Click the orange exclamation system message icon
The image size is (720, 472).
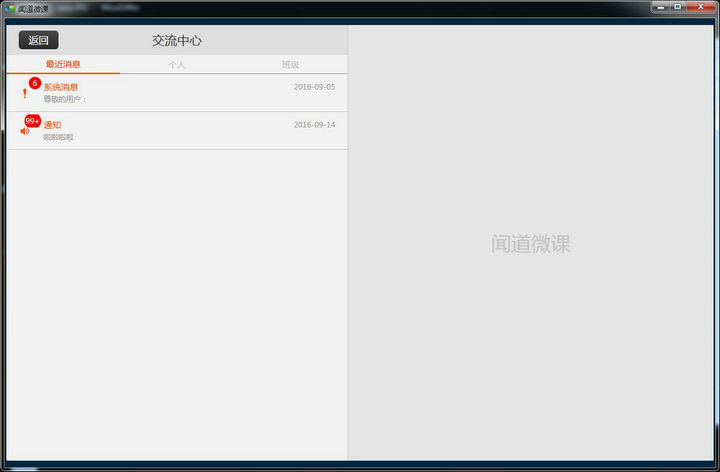25,94
